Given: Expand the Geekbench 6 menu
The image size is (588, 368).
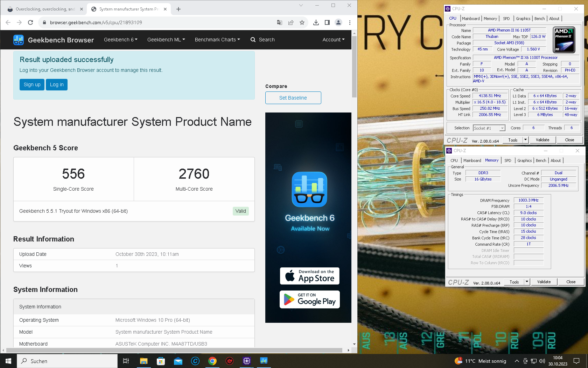Looking at the screenshot, I should click(121, 40).
